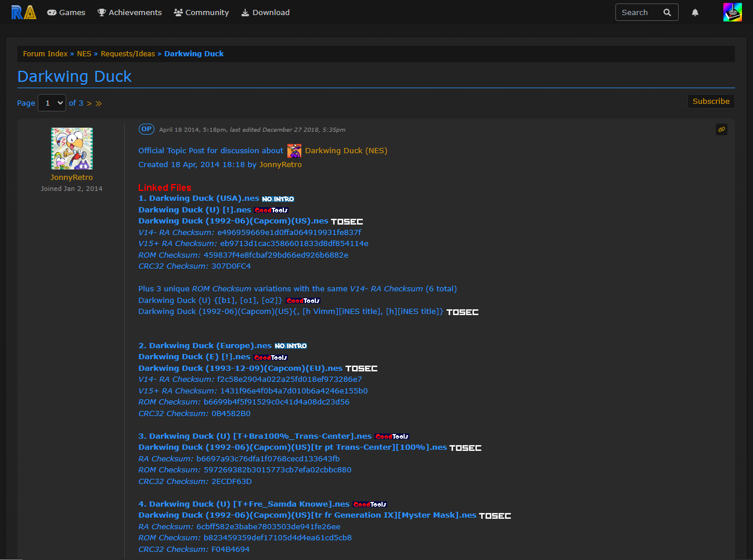The width and height of the screenshot is (753, 560).
Task: Click CRC32 value 2ECDF63D
Action: (232, 482)
